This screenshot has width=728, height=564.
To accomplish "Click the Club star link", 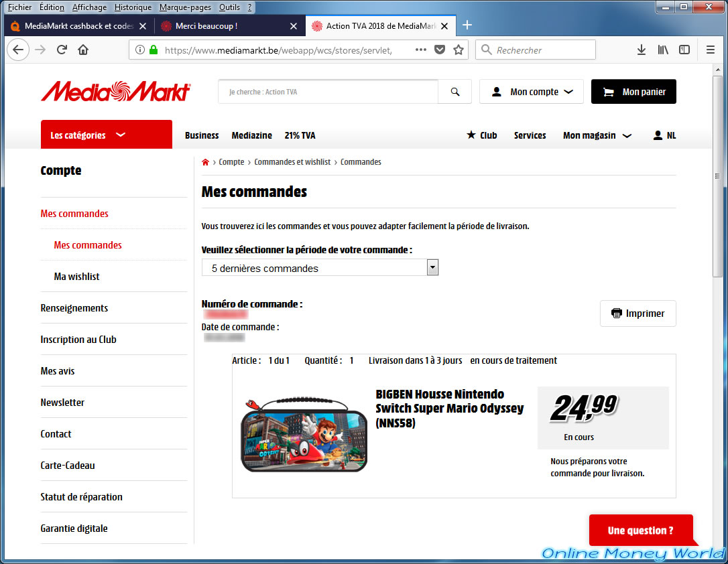I will pos(482,135).
